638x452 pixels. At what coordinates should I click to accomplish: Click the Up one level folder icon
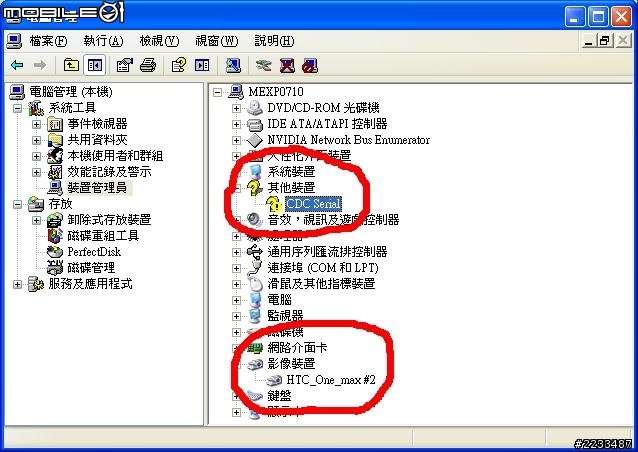pyautogui.click(x=71, y=65)
